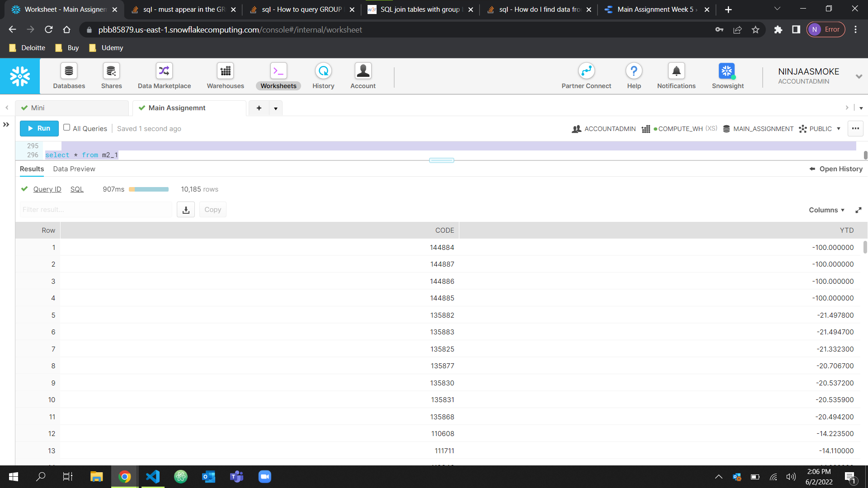
Task: Open query History
Action: (323, 76)
